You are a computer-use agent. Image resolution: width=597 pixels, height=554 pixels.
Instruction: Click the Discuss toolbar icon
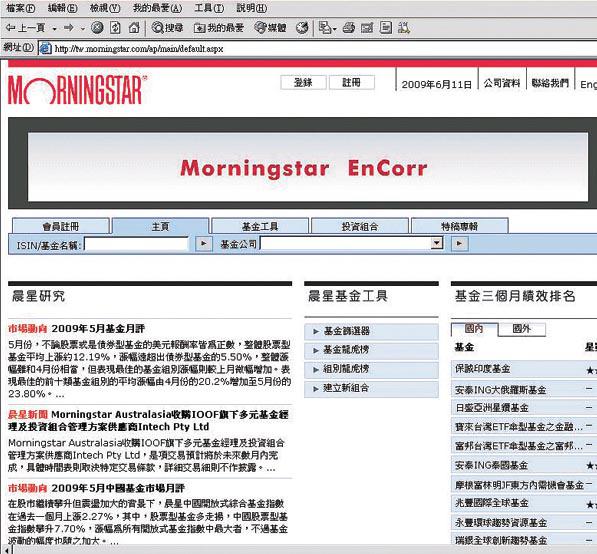click(x=386, y=28)
